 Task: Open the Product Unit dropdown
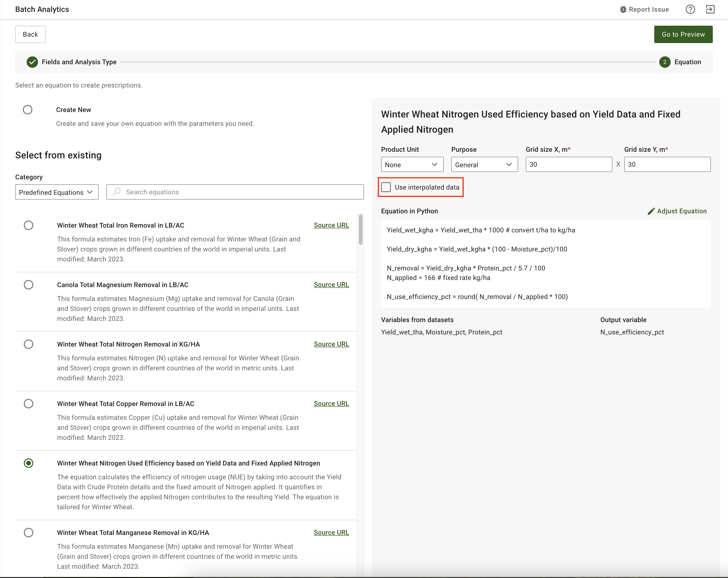coord(412,164)
